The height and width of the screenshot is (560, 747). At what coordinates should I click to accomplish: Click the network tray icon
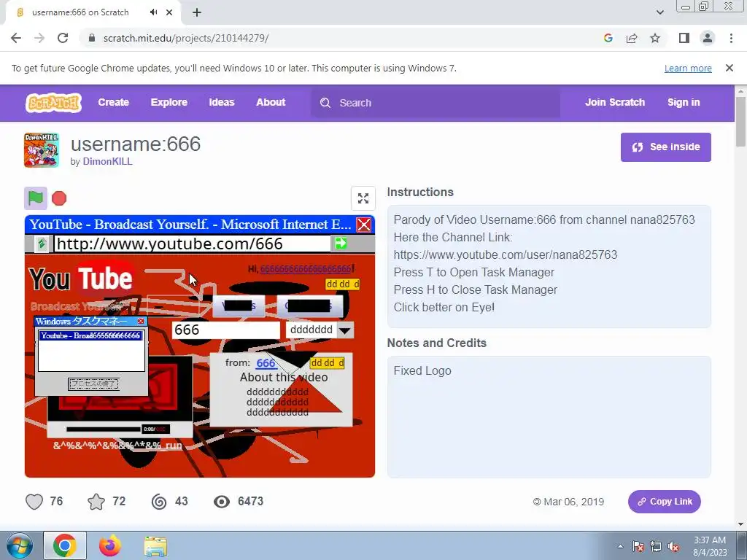(656, 547)
